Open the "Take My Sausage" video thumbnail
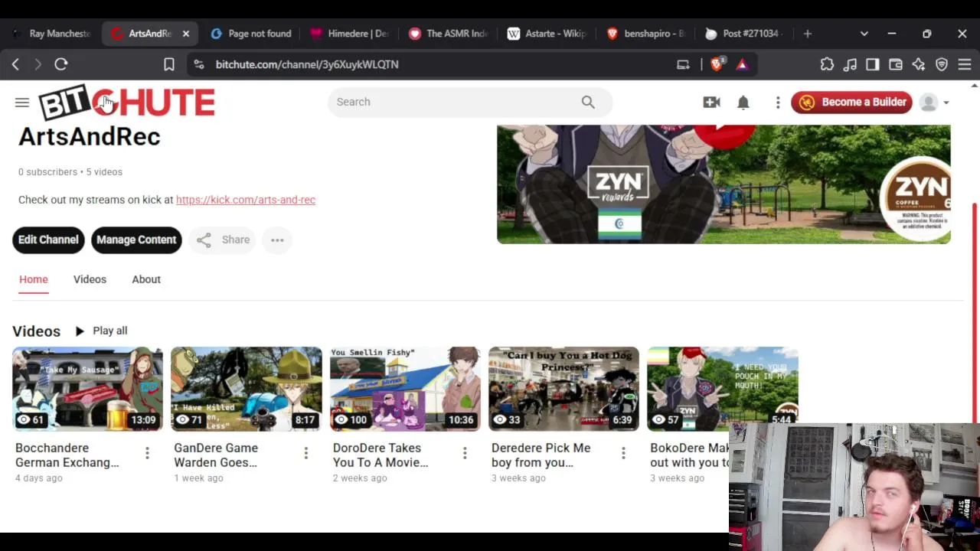This screenshot has height=551, width=980. [87, 390]
